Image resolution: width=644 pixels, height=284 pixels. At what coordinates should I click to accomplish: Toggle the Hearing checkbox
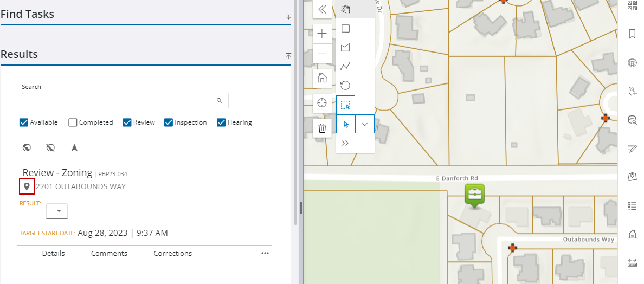tap(221, 122)
